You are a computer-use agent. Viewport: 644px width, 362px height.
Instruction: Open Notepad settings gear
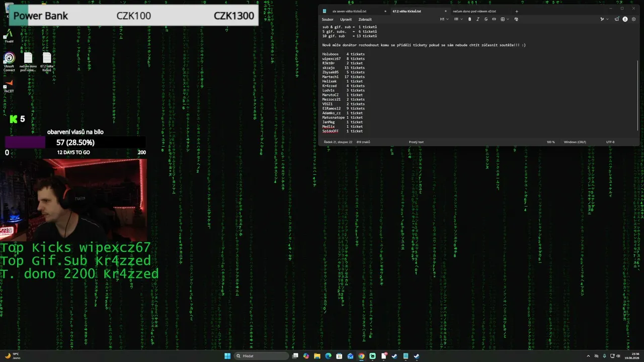(x=633, y=19)
